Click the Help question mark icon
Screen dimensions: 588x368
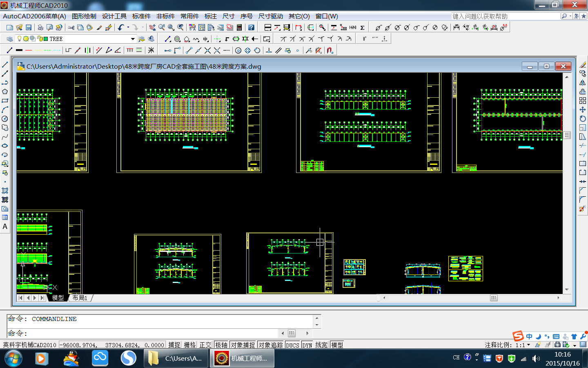pyautogui.click(x=251, y=27)
